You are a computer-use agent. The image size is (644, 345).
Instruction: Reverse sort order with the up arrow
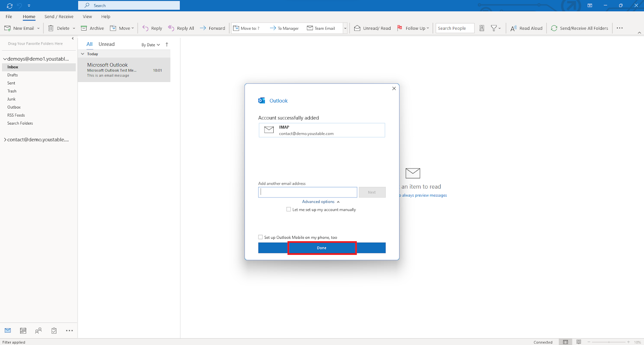[x=167, y=45]
